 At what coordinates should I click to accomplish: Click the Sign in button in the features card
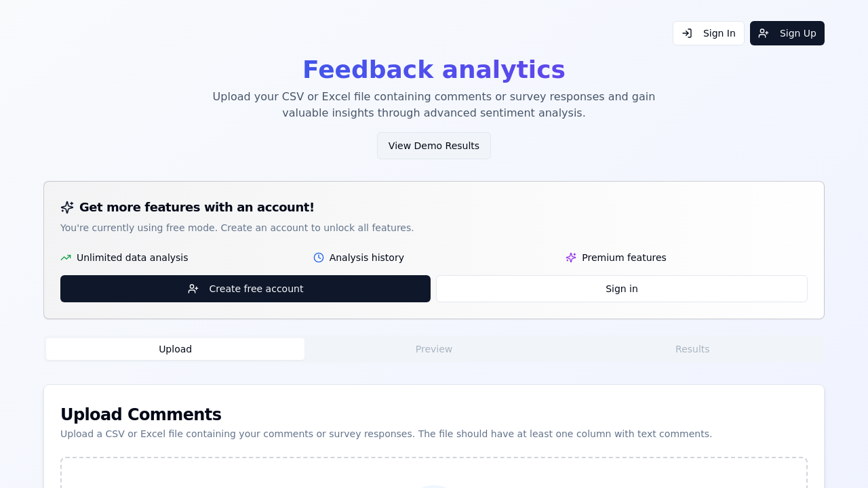(x=621, y=289)
